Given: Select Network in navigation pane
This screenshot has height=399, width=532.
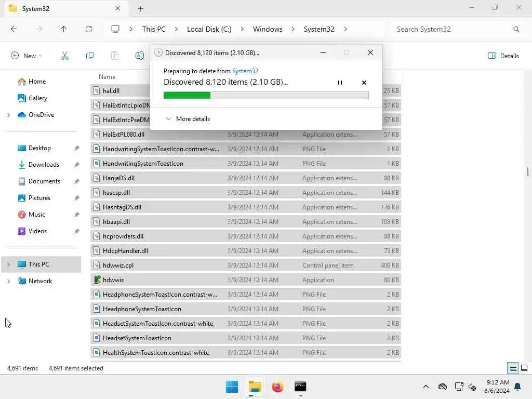Looking at the screenshot, I should pyautogui.click(x=40, y=281).
